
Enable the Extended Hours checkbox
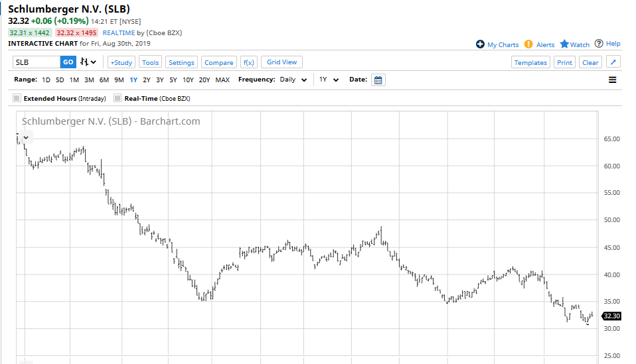pos(17,98)
